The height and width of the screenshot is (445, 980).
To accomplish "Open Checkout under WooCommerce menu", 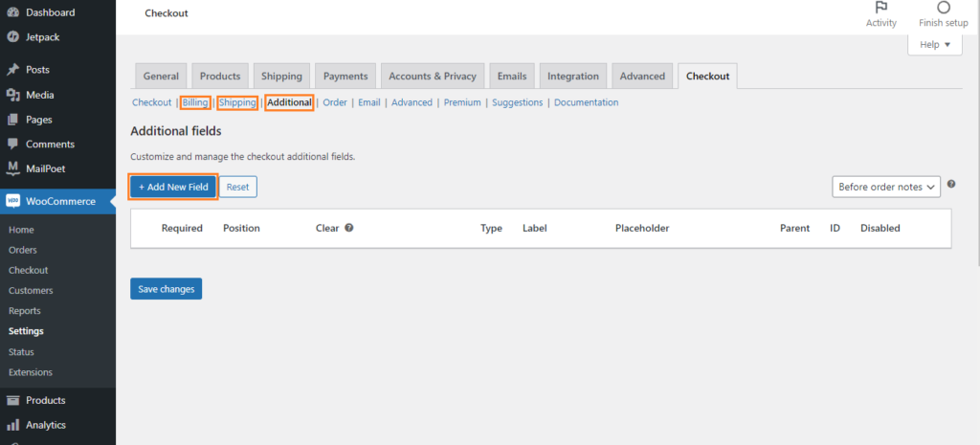I will pos(28,271).
